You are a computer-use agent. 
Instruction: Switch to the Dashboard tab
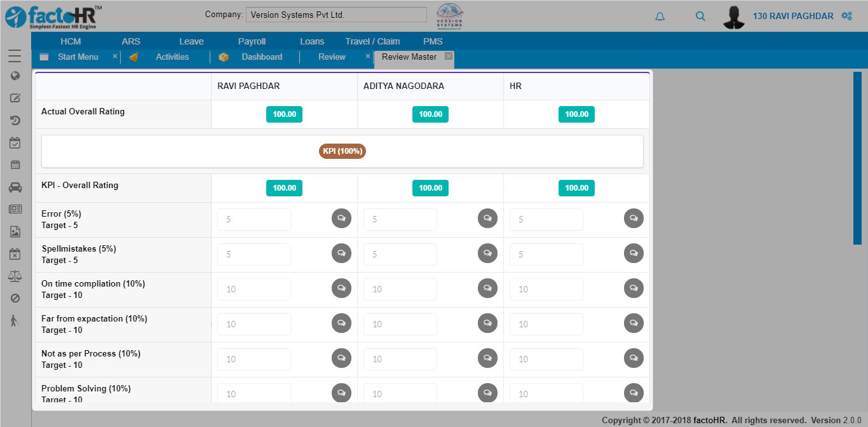tap(262, 57)
